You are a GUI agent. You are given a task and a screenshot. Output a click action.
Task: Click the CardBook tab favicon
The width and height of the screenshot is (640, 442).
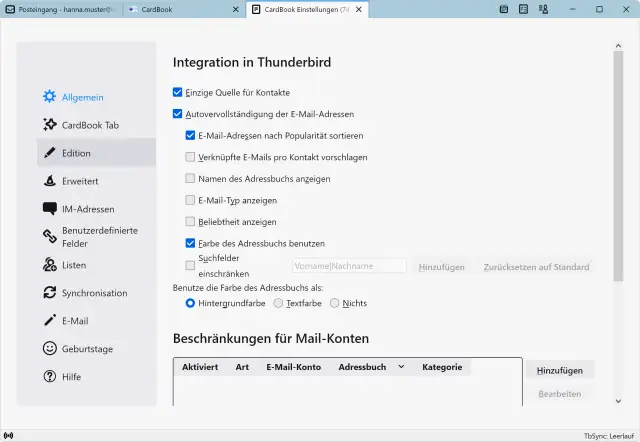pos(133,9)
